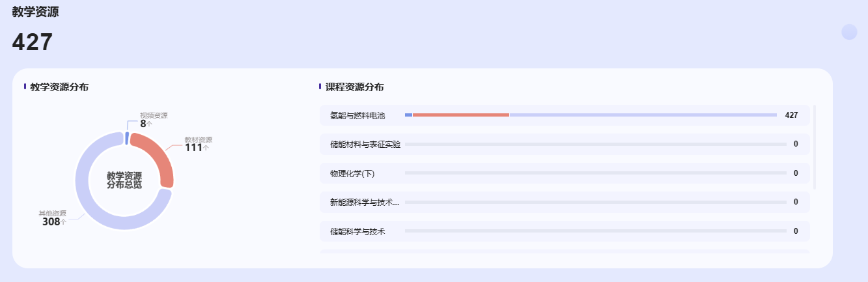Click the empty progress bar for 物理化学(下)
Viewport: 868px width, 282px height.
595,173
